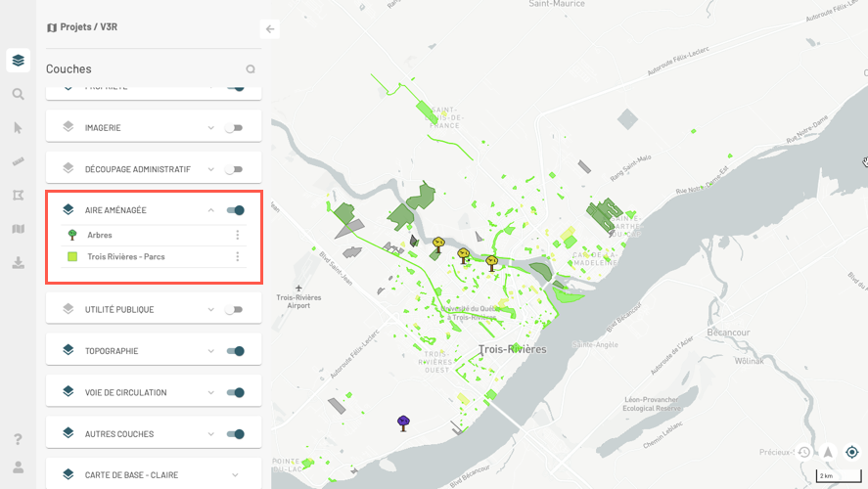Click the download icon in the sidebar
This screenshot has width=868, height=489.
click(18, 262)
